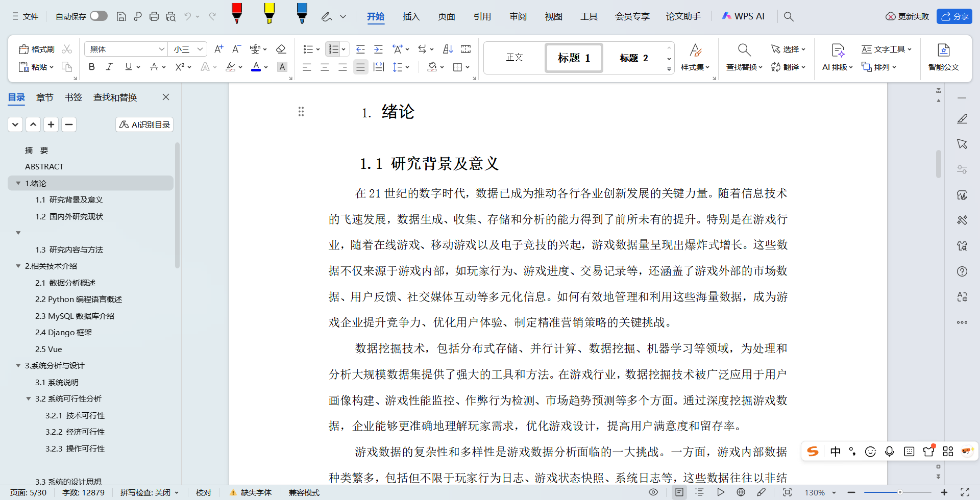
Task: Click the 分享 share button
Action: (x=955, y=16)
